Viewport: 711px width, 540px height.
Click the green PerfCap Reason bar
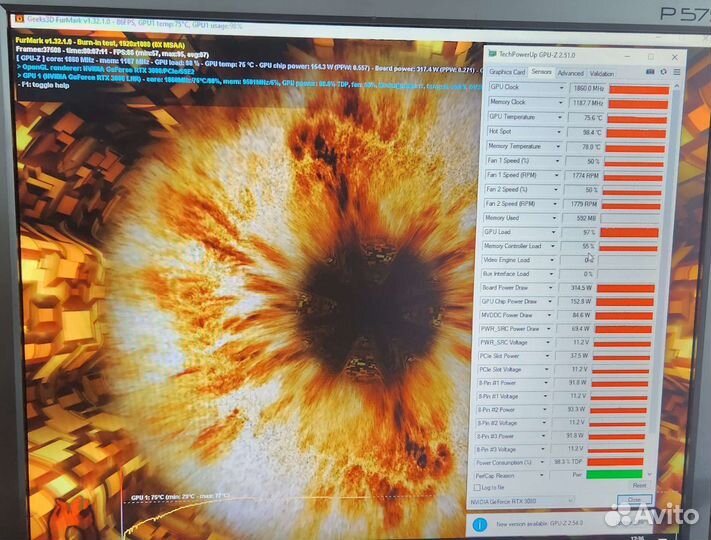(x=614, y=475)
